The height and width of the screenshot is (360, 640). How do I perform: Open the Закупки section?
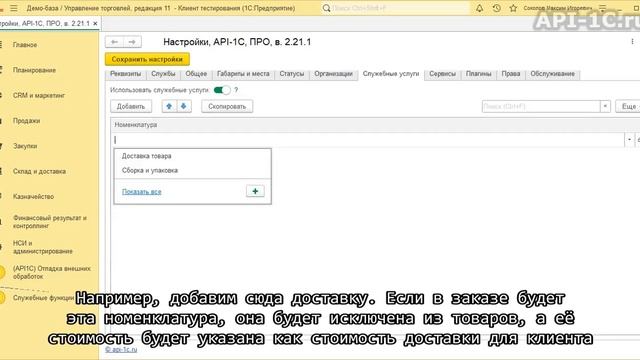[x=25, y=146]
